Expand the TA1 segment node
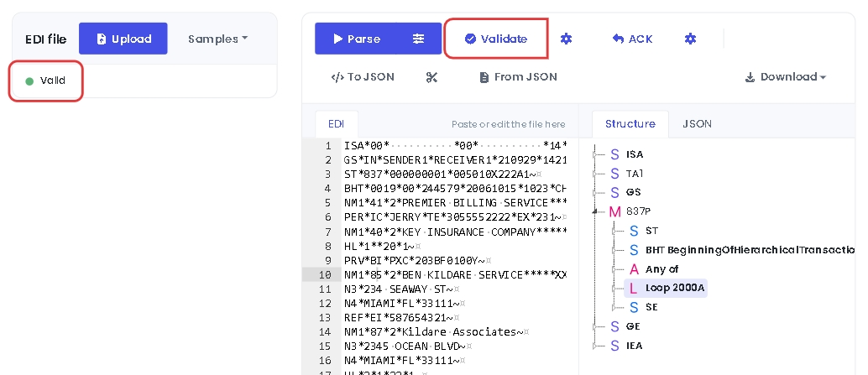Image resolution: width=868 pixels, height=375 pixels. tap(596, 174)
